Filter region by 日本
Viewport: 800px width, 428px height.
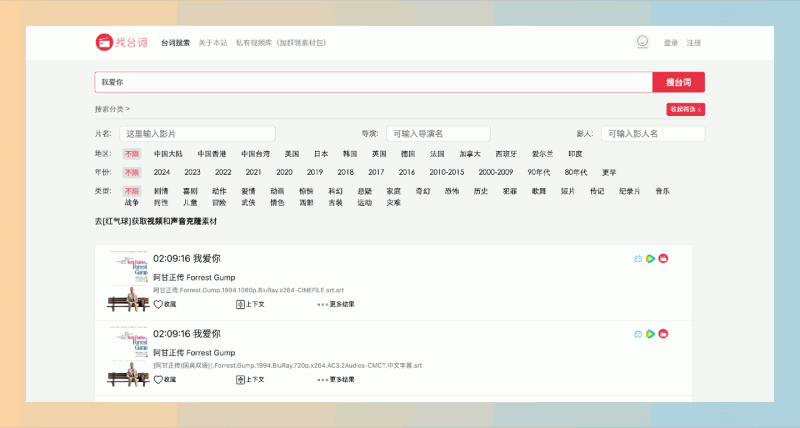click(x=321, y=154)
